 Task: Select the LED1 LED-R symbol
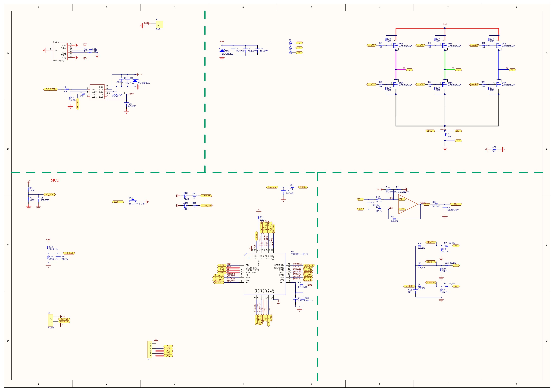185,196
